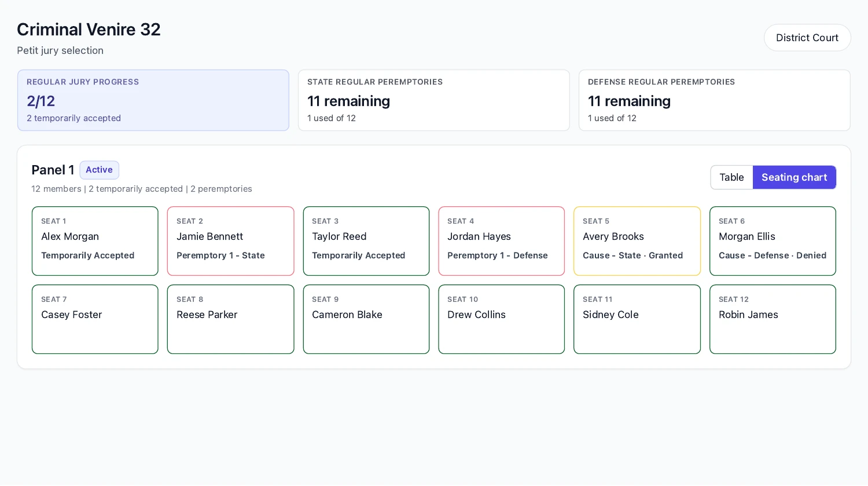
Task: Switch to the Table view
Action: [731, 177]
